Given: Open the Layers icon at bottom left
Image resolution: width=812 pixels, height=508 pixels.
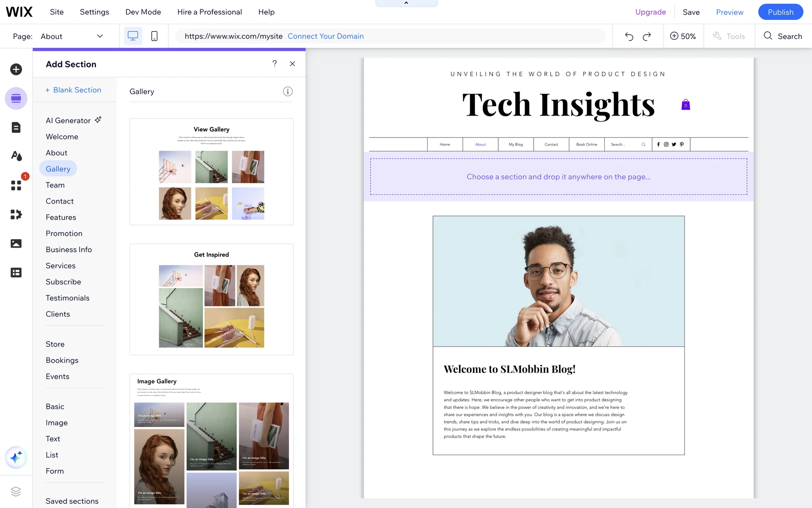Looking at the screenshot, I should 16,491.
